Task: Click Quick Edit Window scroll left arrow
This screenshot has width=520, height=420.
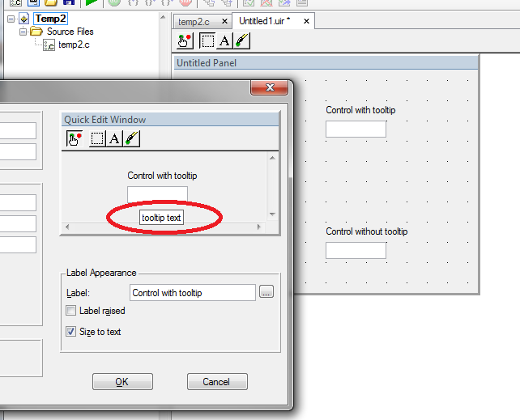Action: coord(67,227)
